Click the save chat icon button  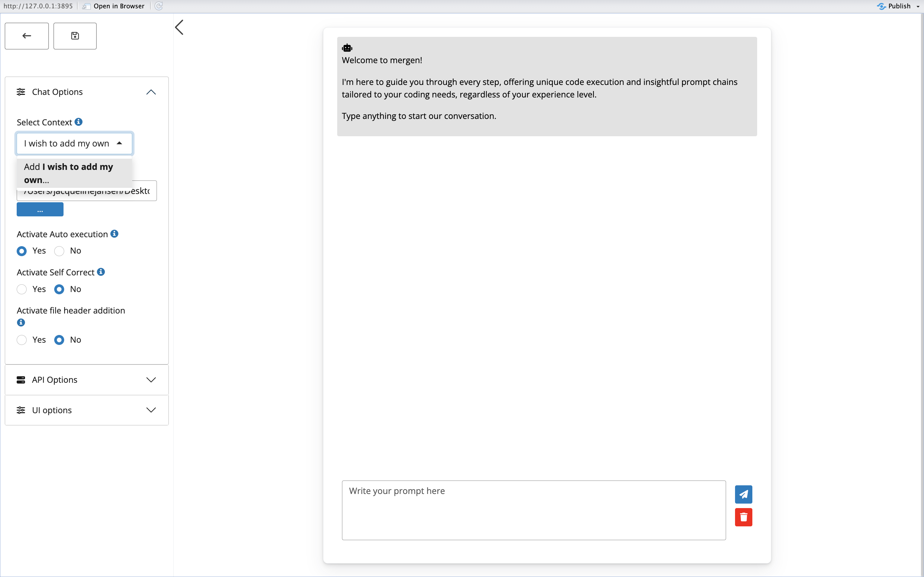75,36
